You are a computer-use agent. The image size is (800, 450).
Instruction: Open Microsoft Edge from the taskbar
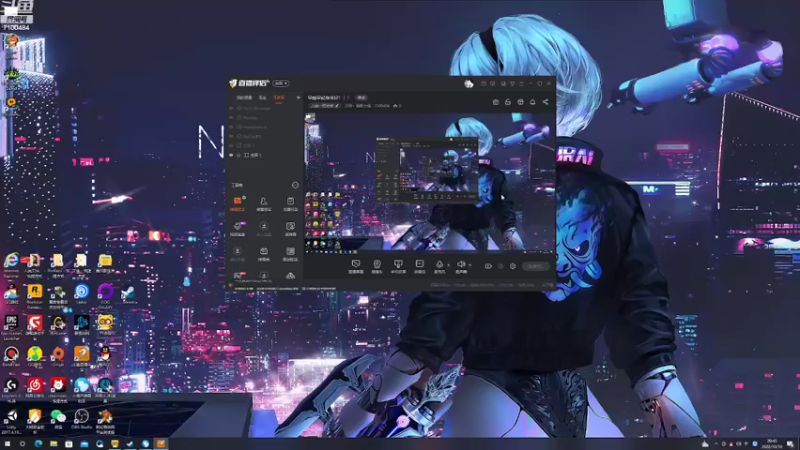click(38, 444)
